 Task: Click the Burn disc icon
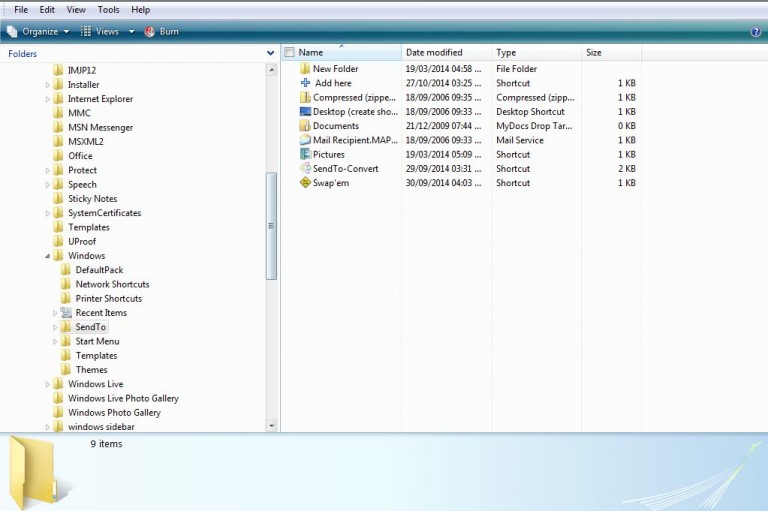tap(150, 32)
